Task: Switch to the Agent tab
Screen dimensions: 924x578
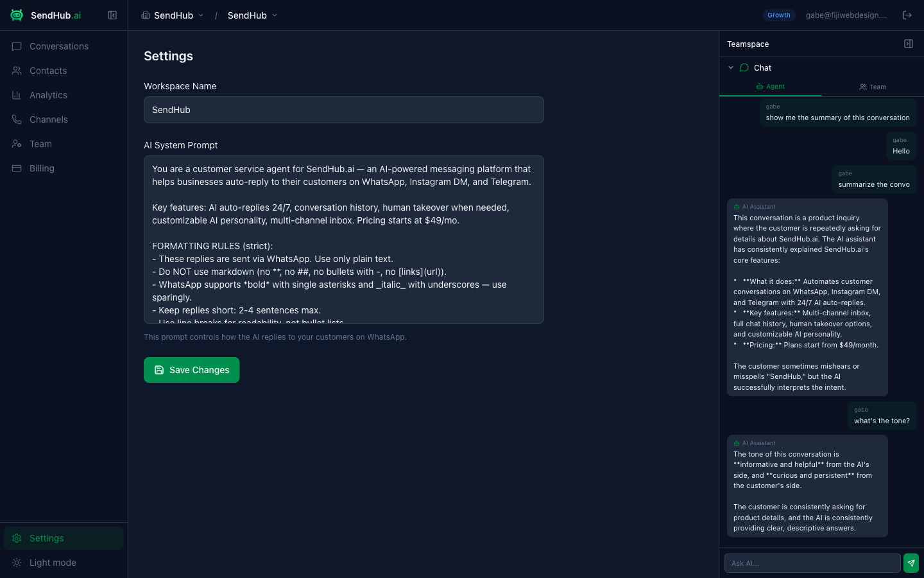Action: pos(771,87)
